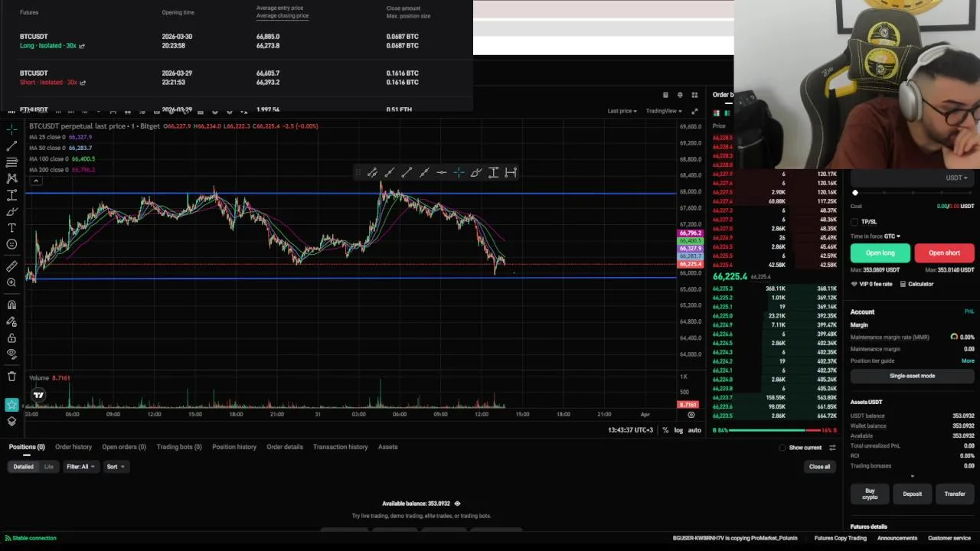The width and height of the screenshot is (980, 551).
Task: Switch to Transaction history tab
Action: [x=341, y=447]
